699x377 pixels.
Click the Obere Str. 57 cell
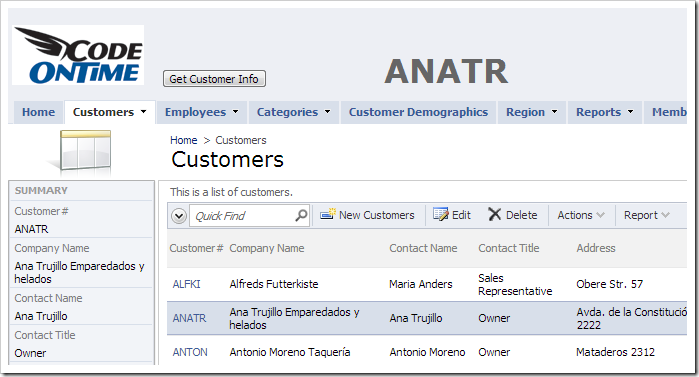pos(609,284)
